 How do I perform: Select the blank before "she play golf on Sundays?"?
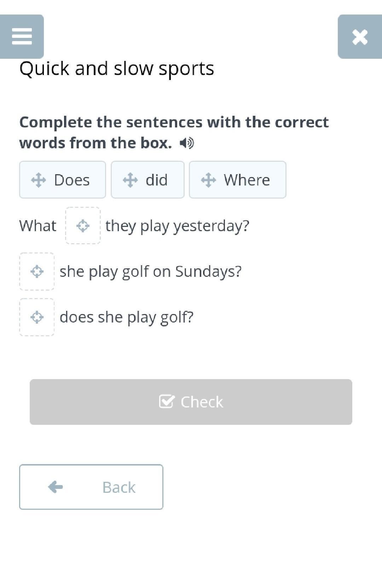pos(37,272)
